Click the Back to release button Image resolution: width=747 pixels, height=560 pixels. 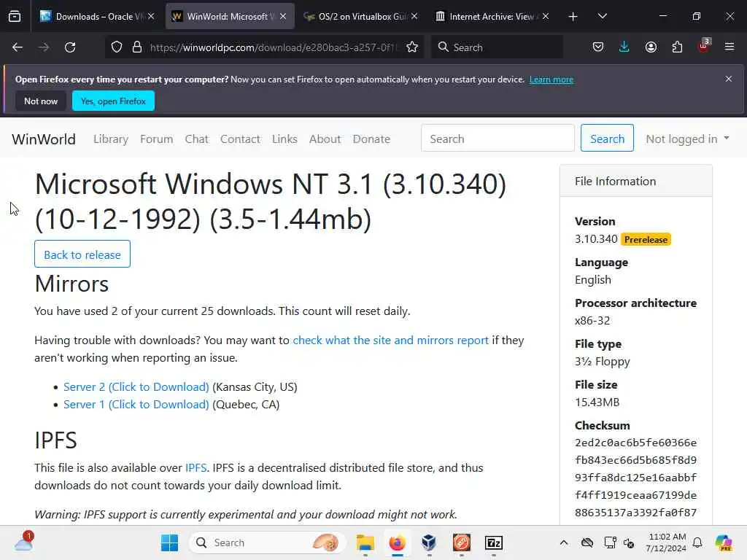tap(82, 254)
